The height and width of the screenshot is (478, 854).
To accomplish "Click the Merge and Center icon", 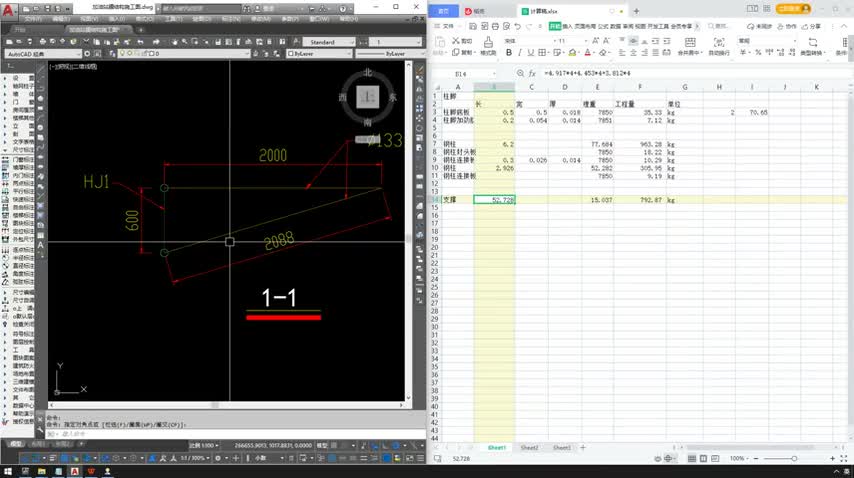I will click(690, 42).
